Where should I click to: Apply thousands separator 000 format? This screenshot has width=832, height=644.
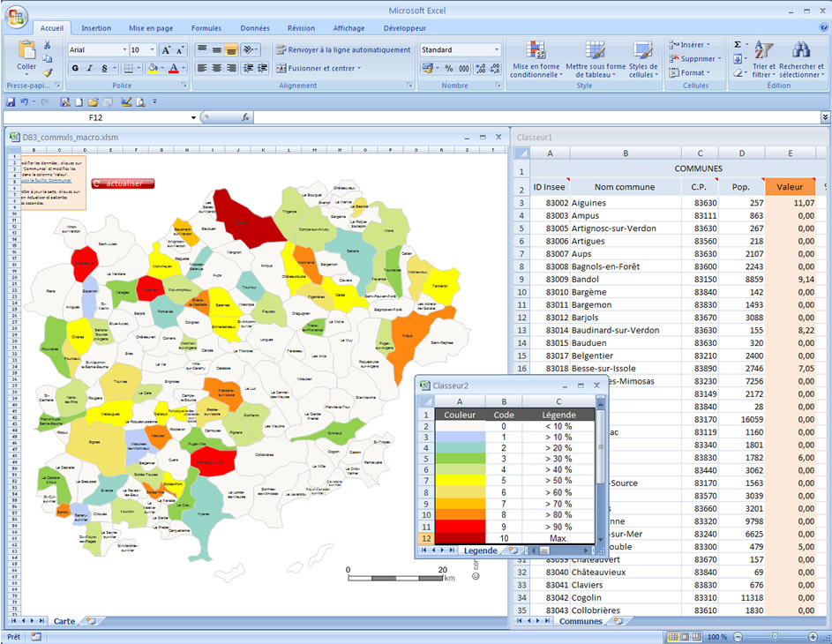click(464, 68)
